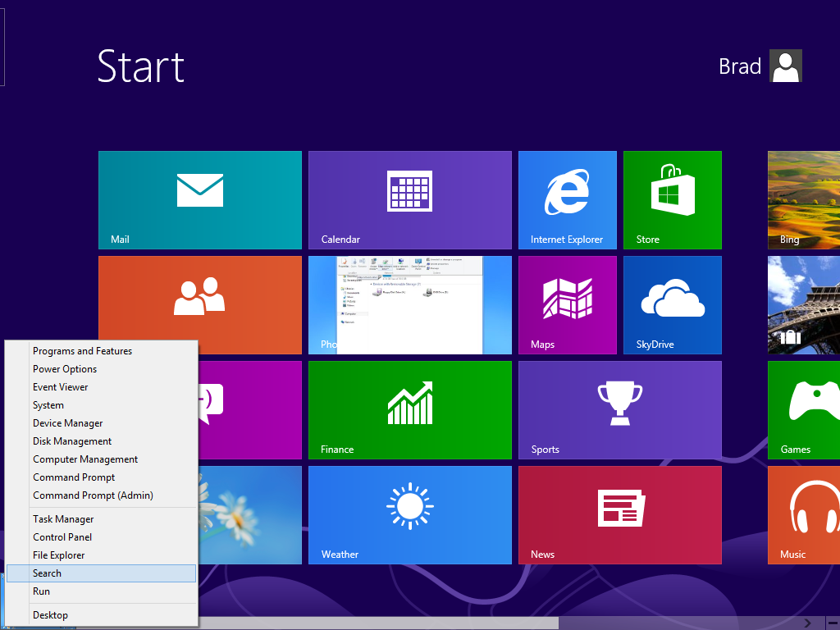
Task: Open the Mail tile
Action: pyautogui.click(x=200, y=200)
